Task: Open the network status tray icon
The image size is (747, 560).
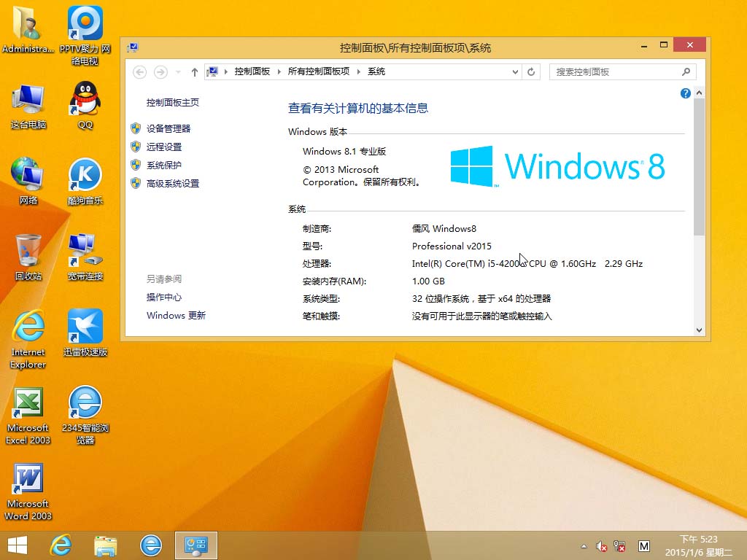Action: click(619, 546)
